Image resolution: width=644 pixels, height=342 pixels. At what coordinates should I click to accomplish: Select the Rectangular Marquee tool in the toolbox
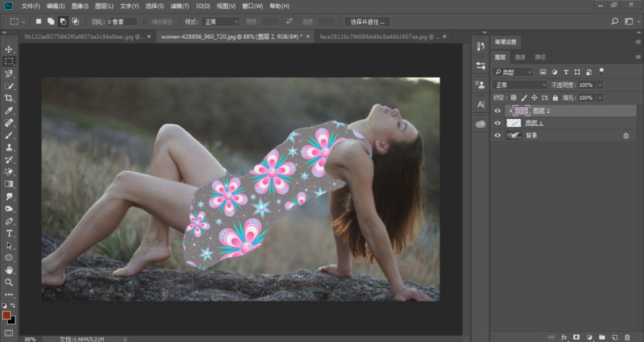pos(8,61)
